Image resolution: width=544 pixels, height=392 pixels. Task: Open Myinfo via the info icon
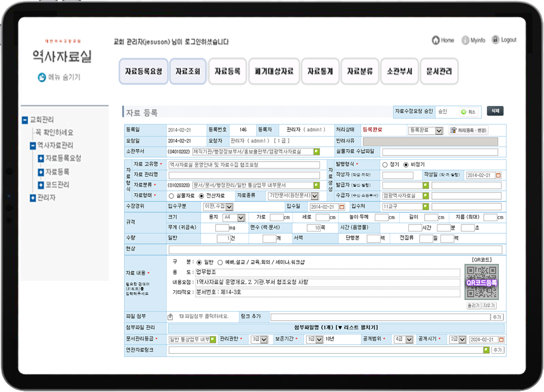tap(465, 41)
